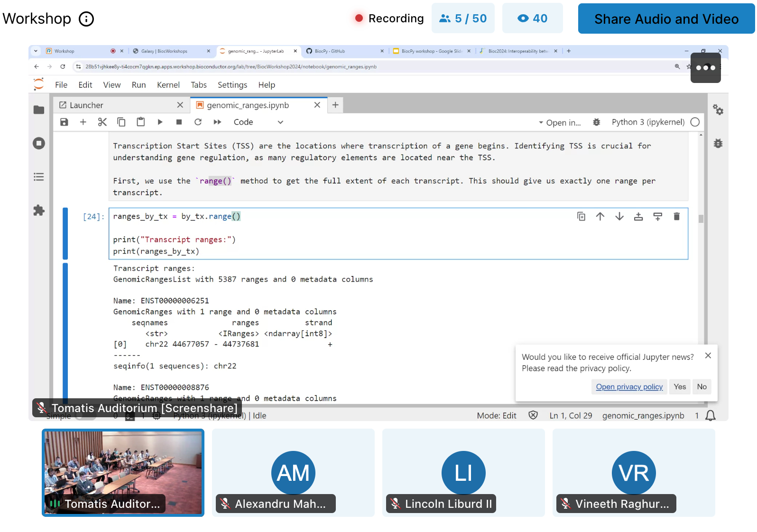Move cell up with the arrow icon
Screen dimensions: 757x532
pyautogui.click(x=600, y=217)
